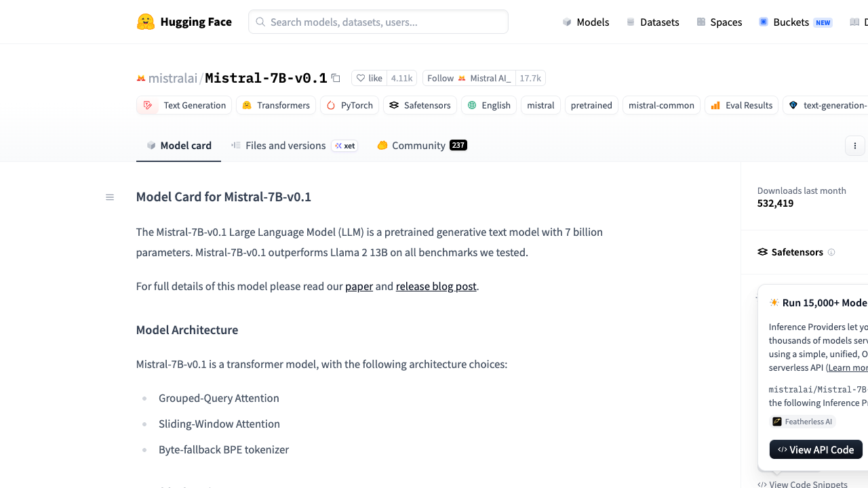Select the pretrained tag

(x=591, y=105)
